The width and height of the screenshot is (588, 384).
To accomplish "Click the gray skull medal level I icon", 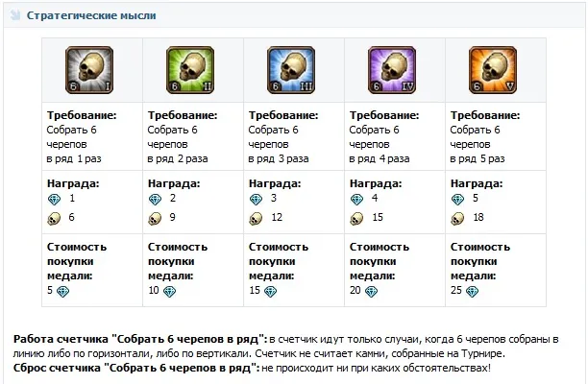I will pos(89,69).
